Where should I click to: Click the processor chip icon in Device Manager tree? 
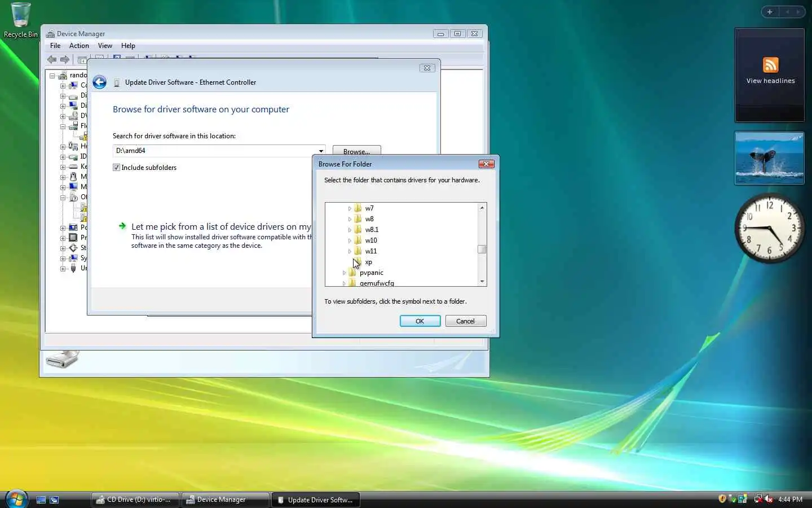pyautogui.click(x=73, y=238)
